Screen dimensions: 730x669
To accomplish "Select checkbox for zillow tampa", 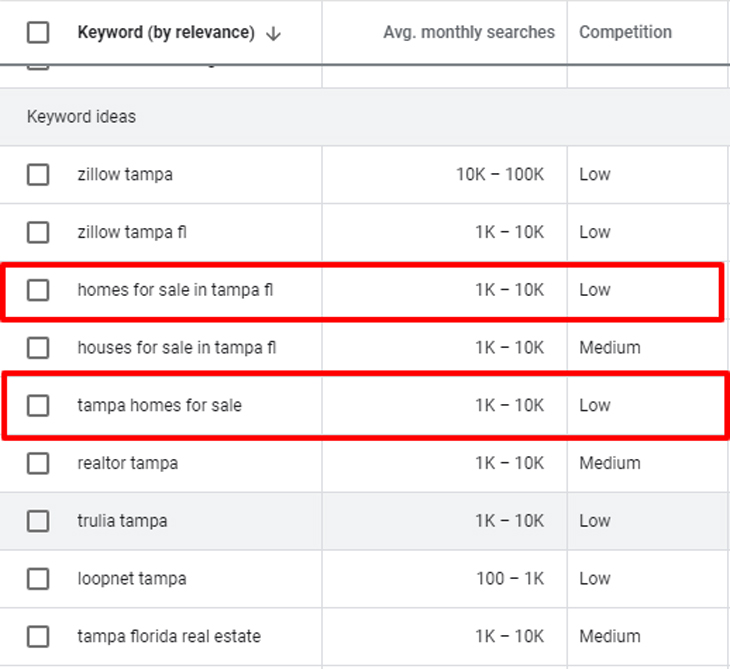I will point(38,174).
